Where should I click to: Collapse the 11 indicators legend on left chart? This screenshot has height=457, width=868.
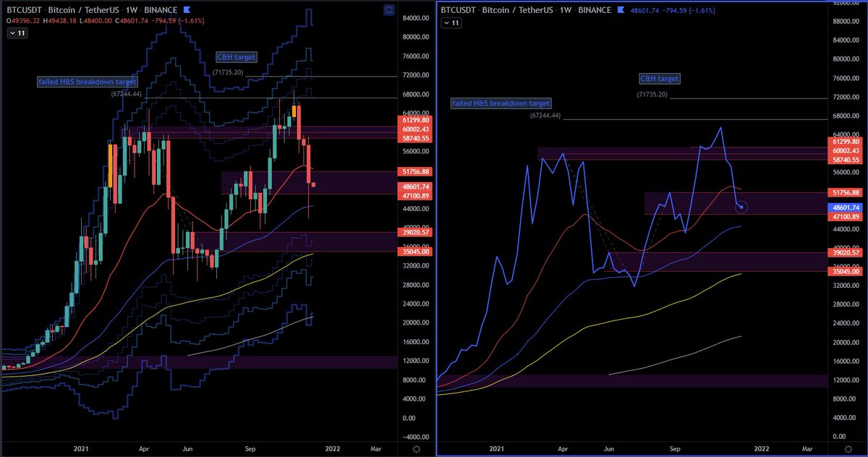[x=17, y=33]
